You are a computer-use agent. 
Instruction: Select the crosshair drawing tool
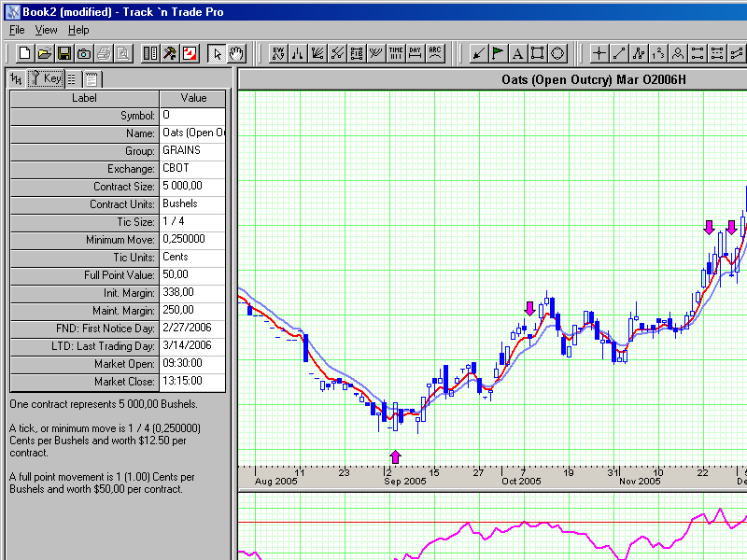599,53
